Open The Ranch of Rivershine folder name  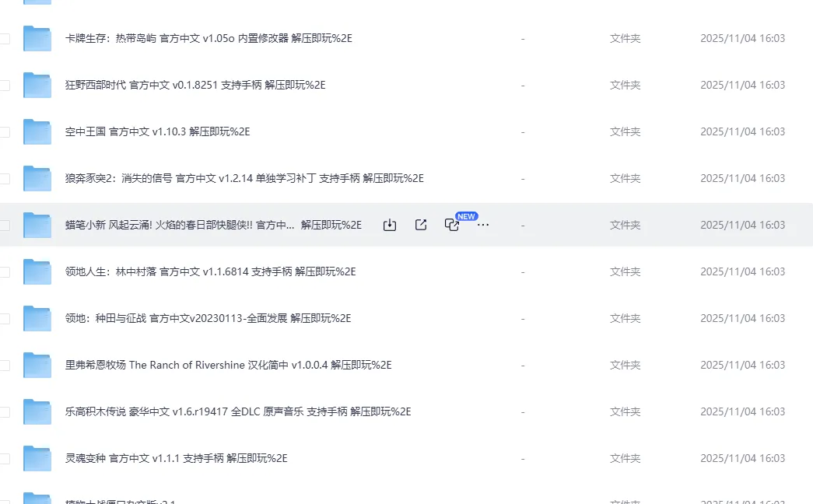click(x=228, y=365)
